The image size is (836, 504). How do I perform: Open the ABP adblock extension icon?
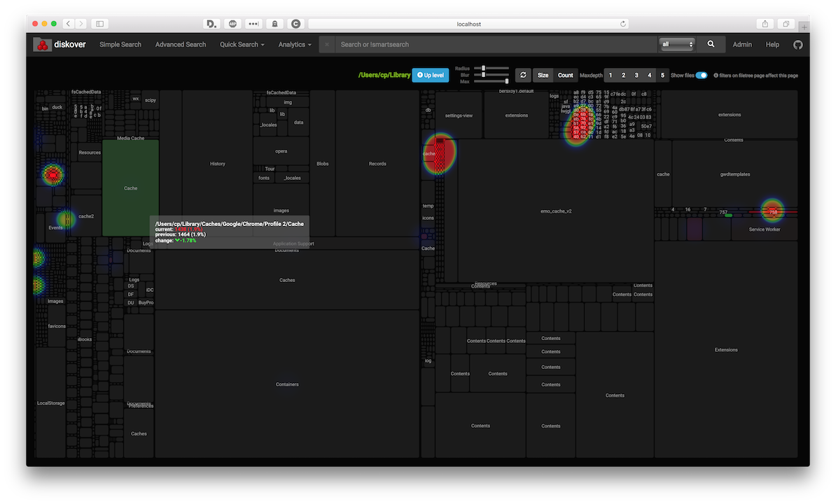coord(232,23)
